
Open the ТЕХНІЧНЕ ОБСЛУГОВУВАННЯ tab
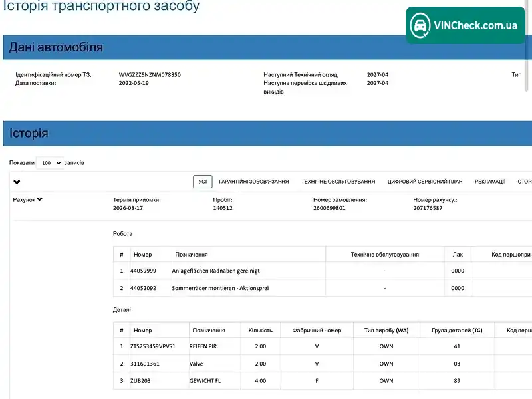click(x=338, y=182)
